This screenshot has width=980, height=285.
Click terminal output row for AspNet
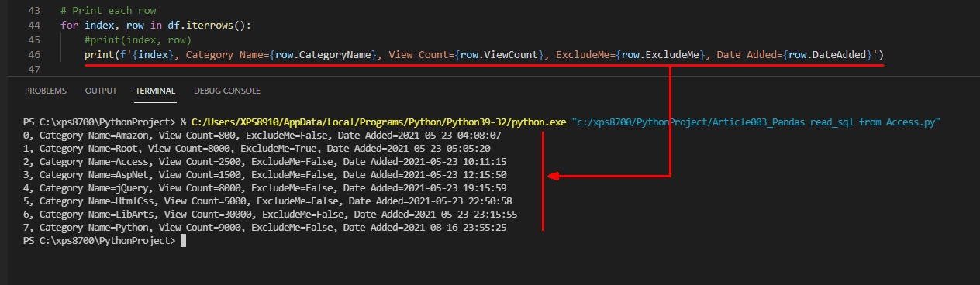266,175
